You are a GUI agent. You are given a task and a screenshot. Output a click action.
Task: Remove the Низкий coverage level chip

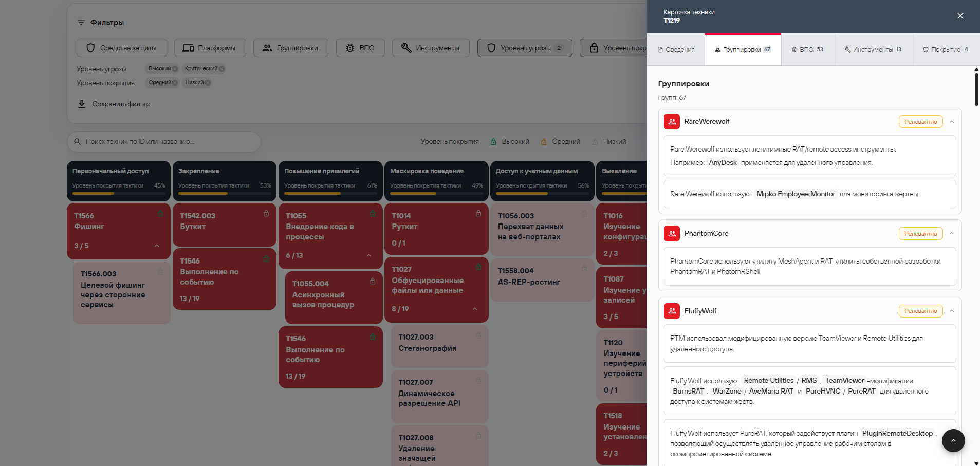pos(208,83)
